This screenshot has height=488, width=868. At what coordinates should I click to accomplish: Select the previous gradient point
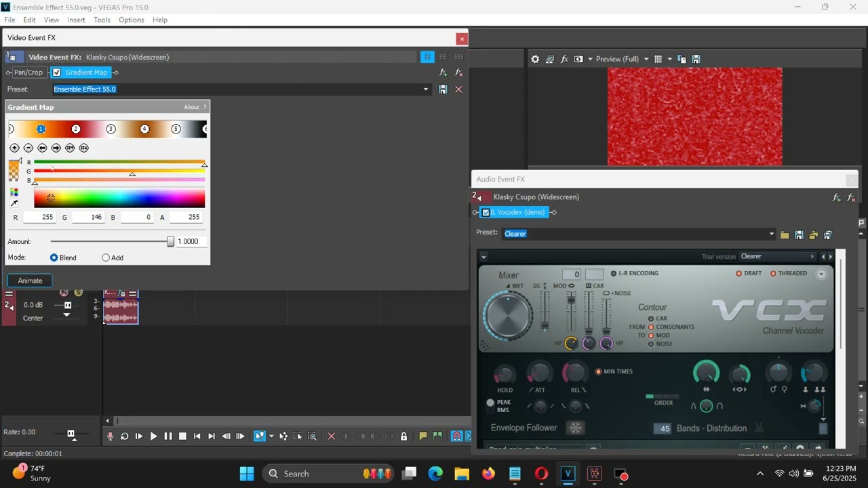point(42,148)
